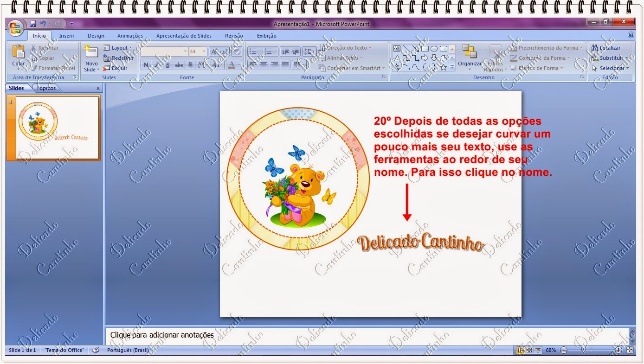
Task: Select the text box shape in gallery
Action: click(x=397, y=48)
